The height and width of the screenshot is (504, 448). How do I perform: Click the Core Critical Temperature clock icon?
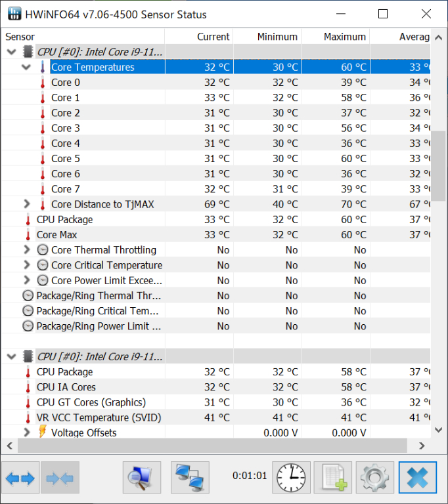[x=43, y=265]
